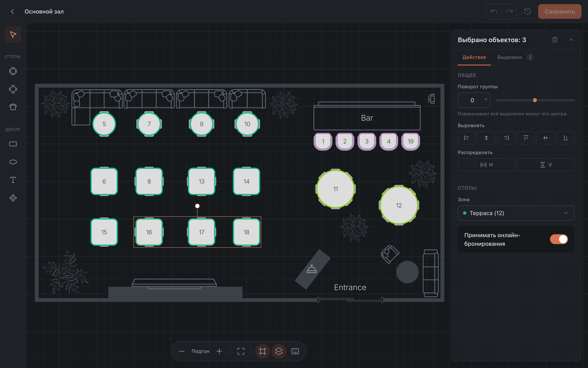Align selection to top edge
The height and width of the screenshot is (368, 588).
[526, 138]
